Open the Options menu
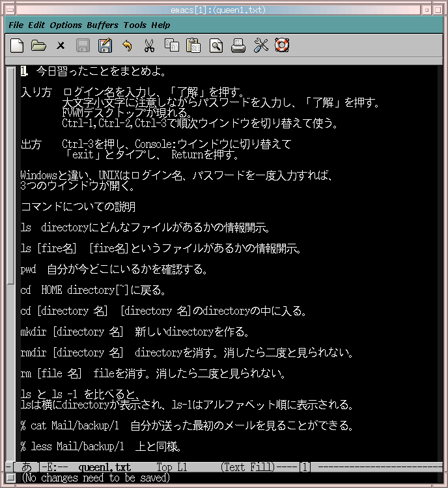The image size is (448, 488). pos(66,25)
